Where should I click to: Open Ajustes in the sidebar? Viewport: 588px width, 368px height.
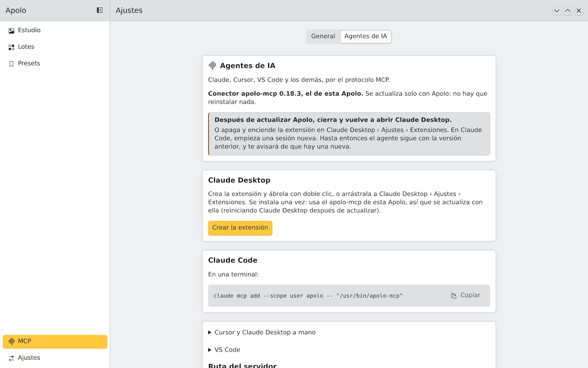click(55, 358)
